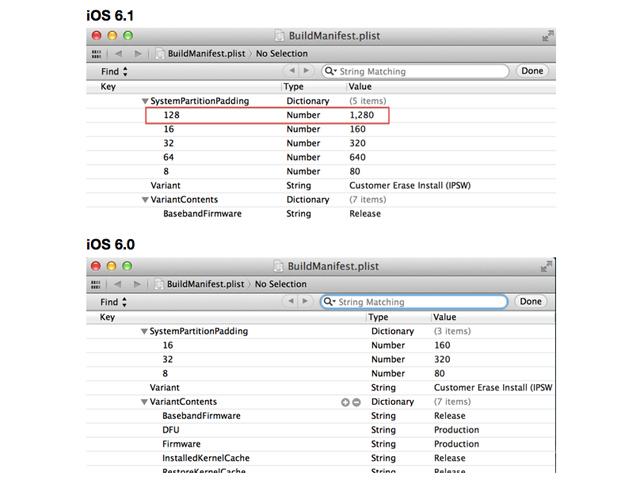Click document proxy icon in iOS 6.1 title bar
The height and width of the screenshot is (480, 640).
[x=280, y=36]
